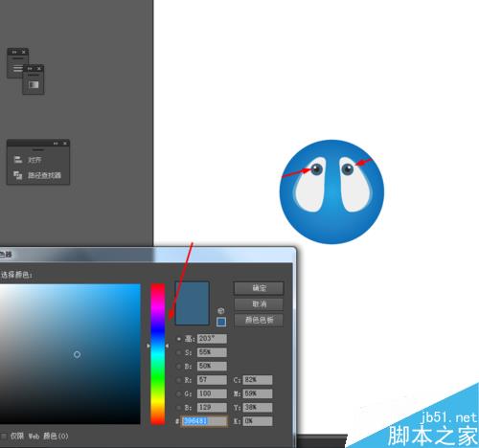Expand the Align/Pathfinder dock via its double-arrow
This screenshot has width=479, height=448.
pyautogui.click(x=56, y=144)
